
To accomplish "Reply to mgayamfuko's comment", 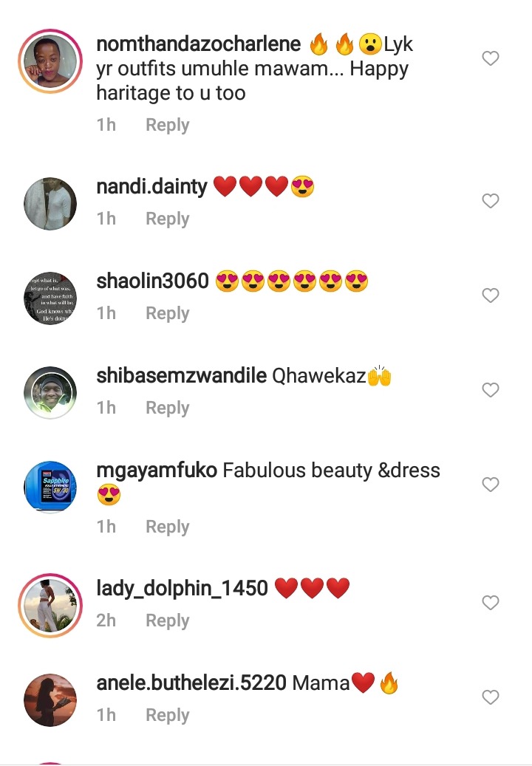I will pos(167,527).
